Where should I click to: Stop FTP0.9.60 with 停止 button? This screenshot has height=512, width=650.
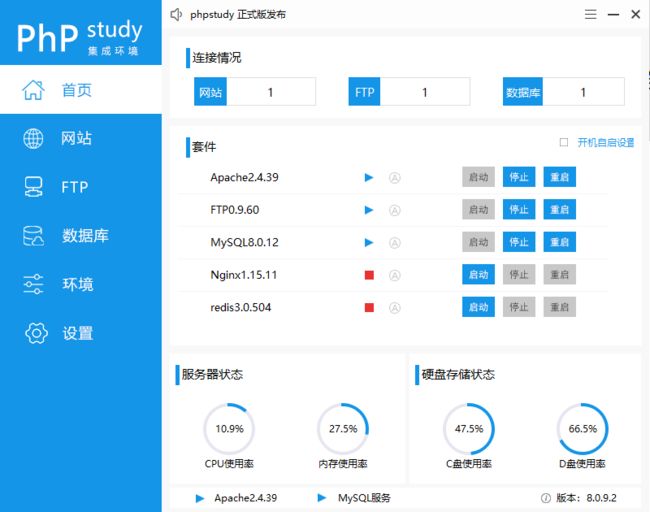point(519,209)
